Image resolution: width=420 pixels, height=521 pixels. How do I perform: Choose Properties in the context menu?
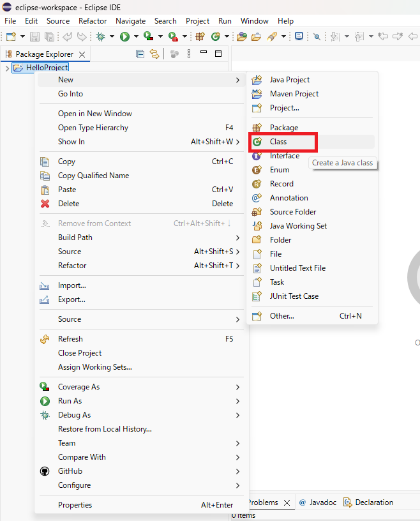(142, 505)
